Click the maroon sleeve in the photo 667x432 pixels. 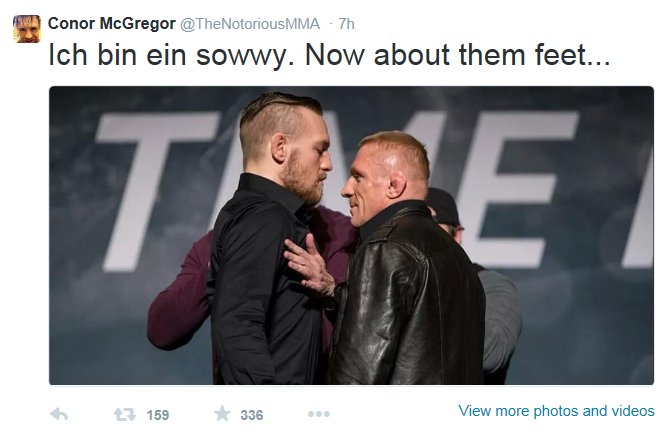177,298
